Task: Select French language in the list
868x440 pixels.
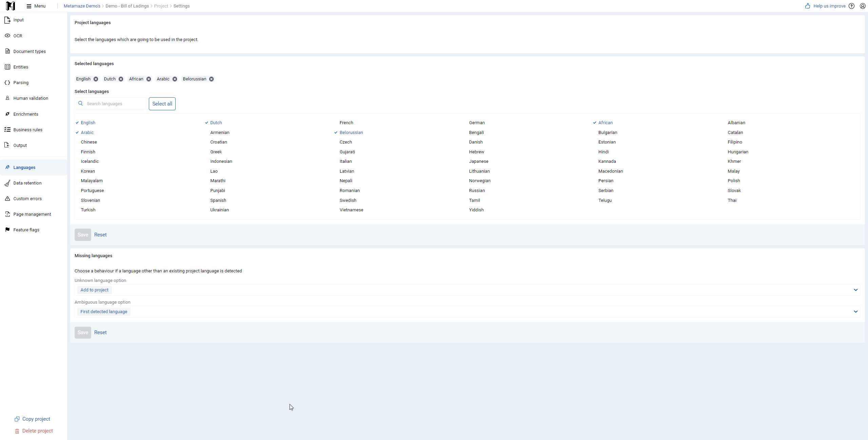Action: tap(346, 123)
